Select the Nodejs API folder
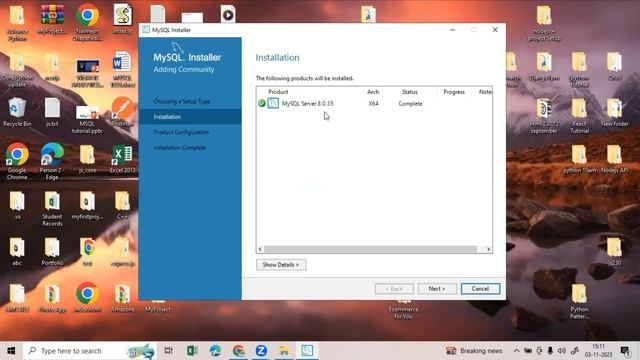The height and width of the screenshot is (360, 640). 614,159
